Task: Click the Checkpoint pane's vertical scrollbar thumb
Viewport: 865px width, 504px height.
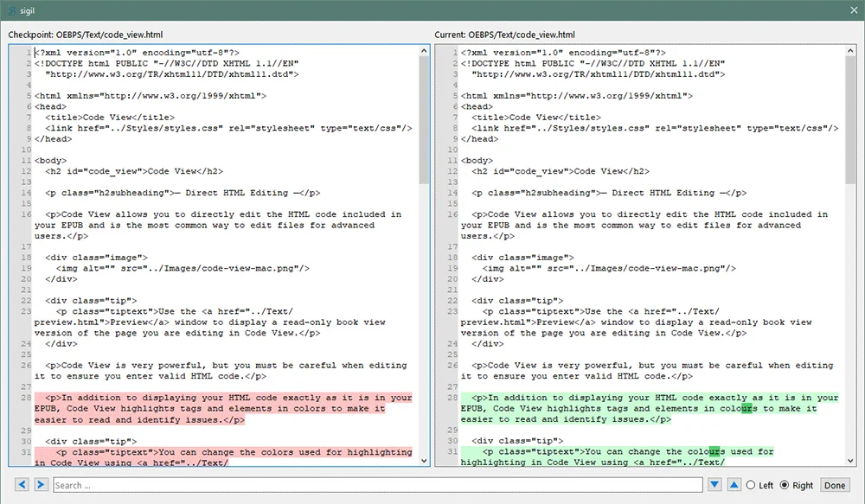Action: 424,120
